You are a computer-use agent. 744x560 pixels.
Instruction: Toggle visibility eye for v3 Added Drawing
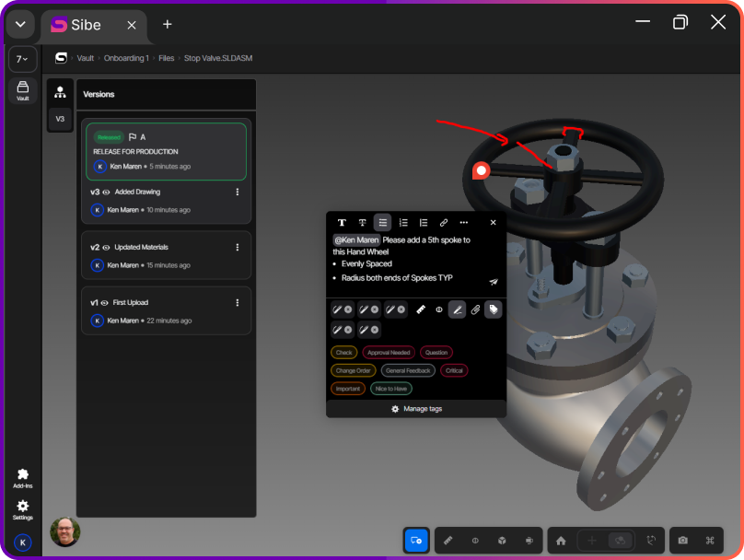tap(106, 192)
